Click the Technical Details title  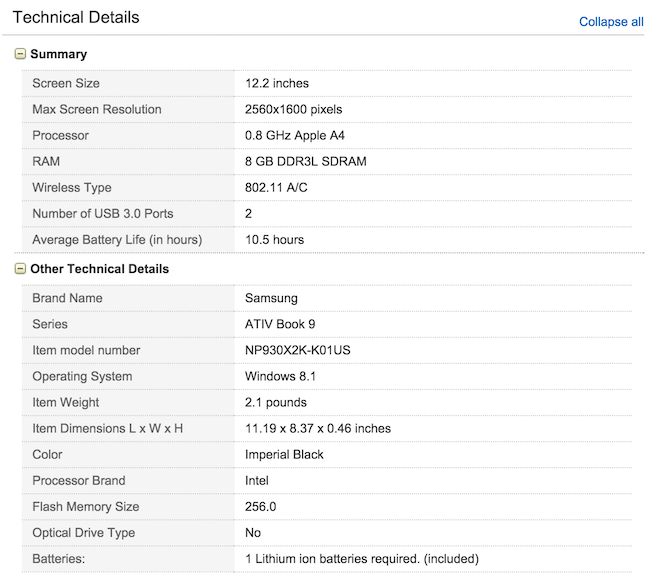point(76,18)
